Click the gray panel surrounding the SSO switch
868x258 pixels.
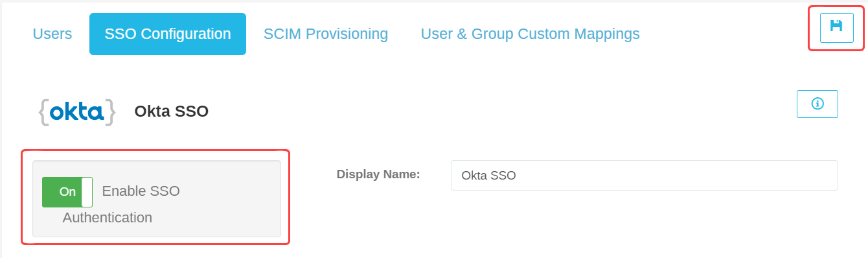coord(157,198)
